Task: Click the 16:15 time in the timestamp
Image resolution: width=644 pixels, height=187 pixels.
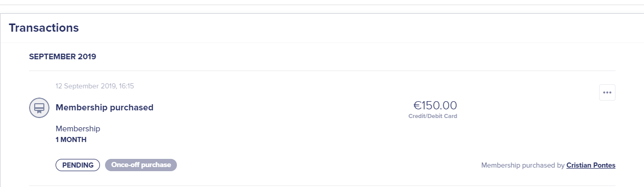Action: click(x=126, y=86)
